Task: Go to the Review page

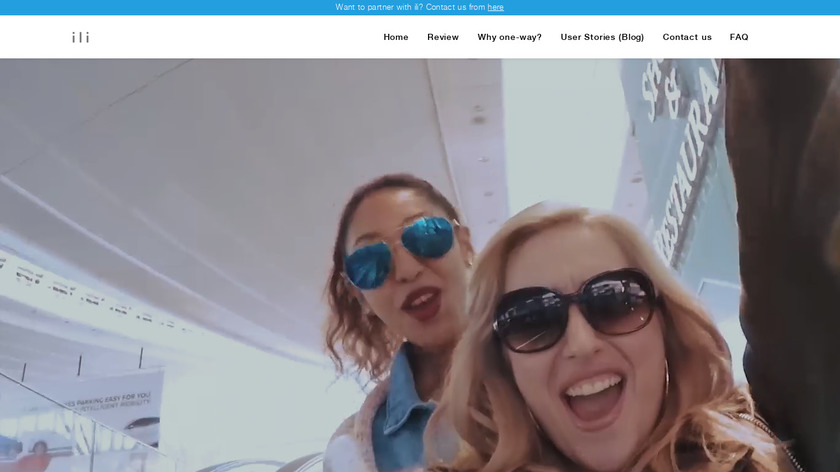Action: (443, 37)
